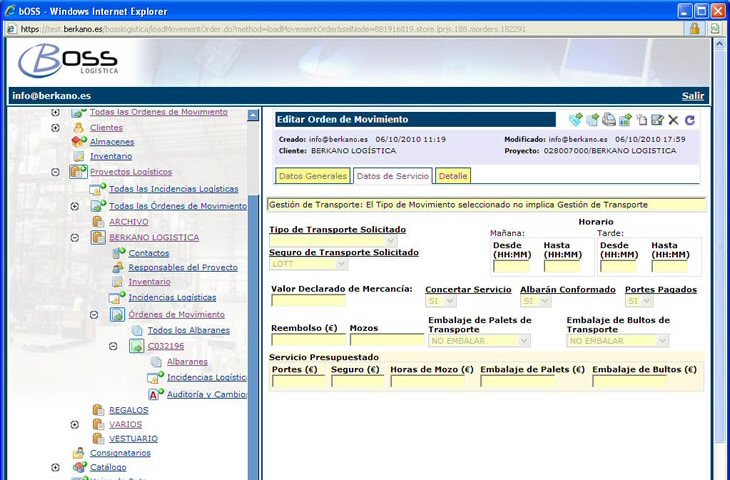Switch to the Datos Generales tab
The image size is (730, 480).
click(x=311, y=176)
